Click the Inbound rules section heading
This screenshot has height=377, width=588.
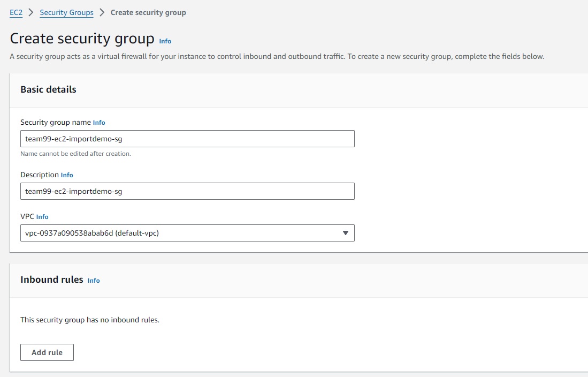point(52,280)
